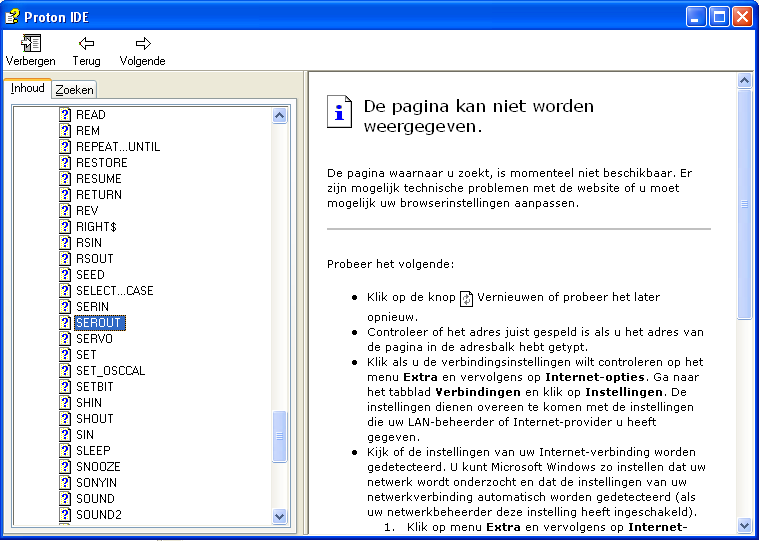Click the help page scroll-up arrow

(x=744, y=80)
